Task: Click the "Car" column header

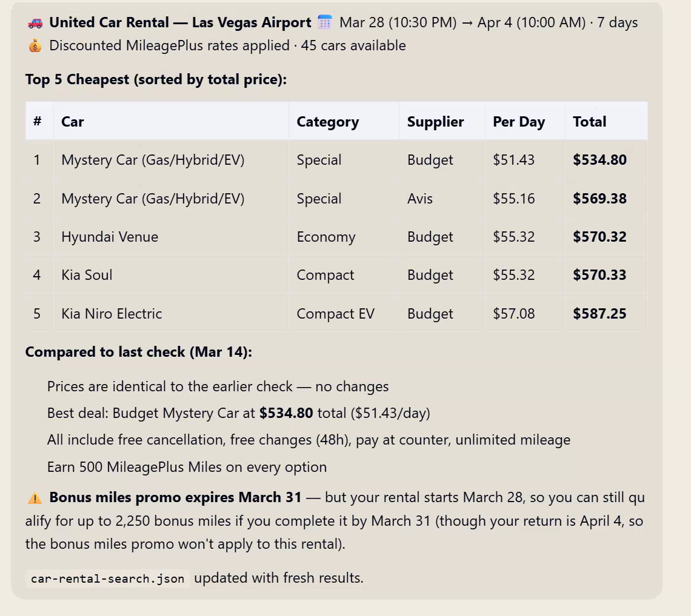Action: click(72, 122)
